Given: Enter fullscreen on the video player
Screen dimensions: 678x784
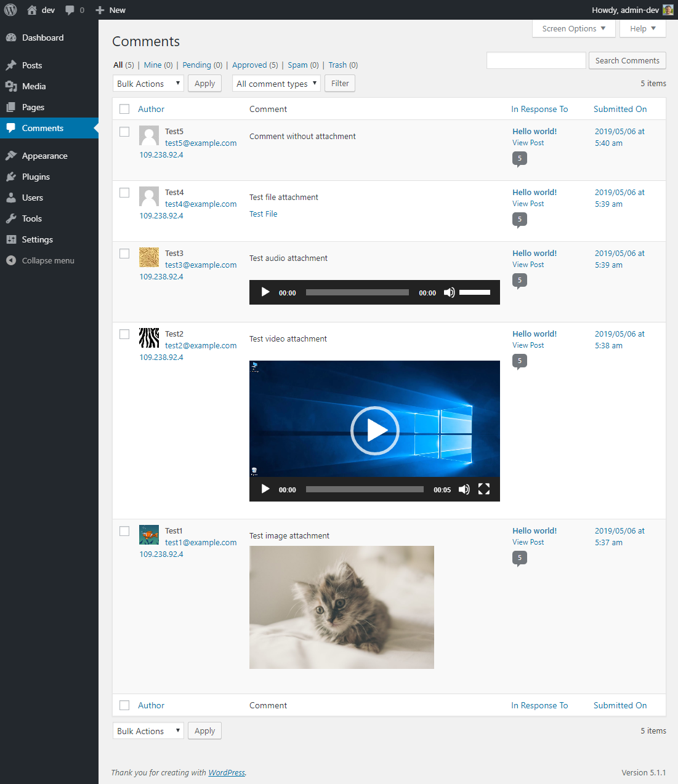Looking at the screenshot, I should 484,489.
